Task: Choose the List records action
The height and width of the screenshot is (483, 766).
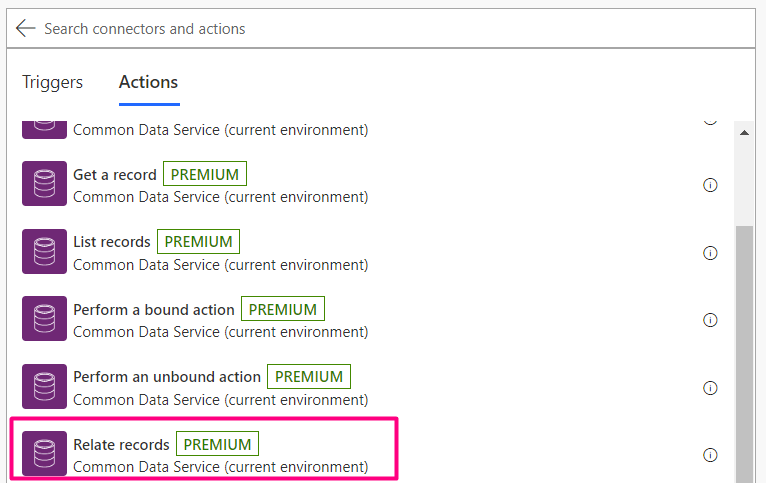Action: pyautogui.click(x=112, y=242)
